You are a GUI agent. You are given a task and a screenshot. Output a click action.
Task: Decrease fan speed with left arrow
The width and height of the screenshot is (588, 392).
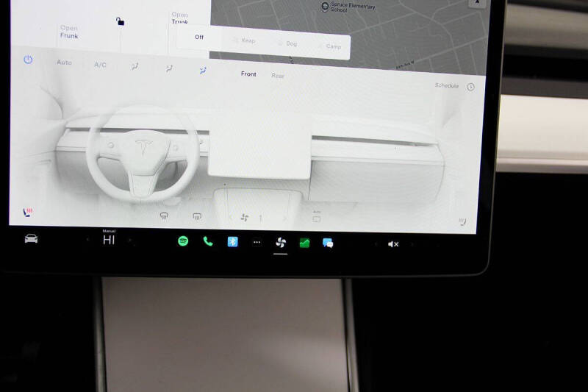pos(230,217)
